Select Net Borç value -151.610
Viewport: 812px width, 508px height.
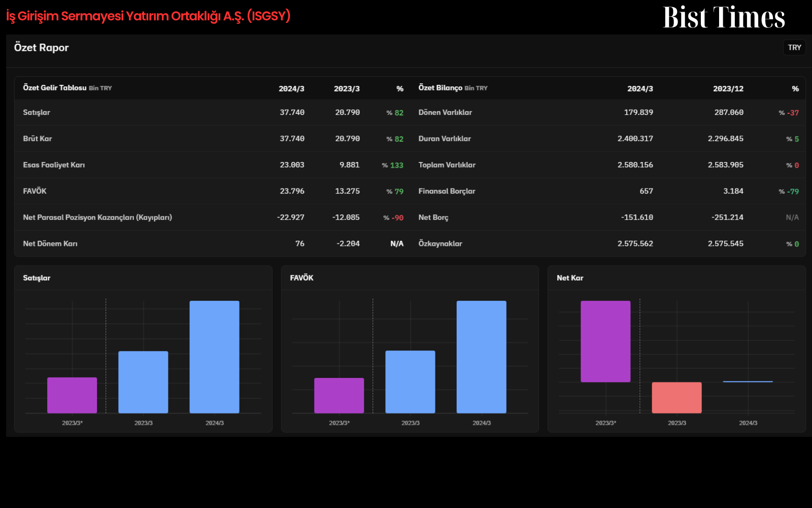(637, 217)
